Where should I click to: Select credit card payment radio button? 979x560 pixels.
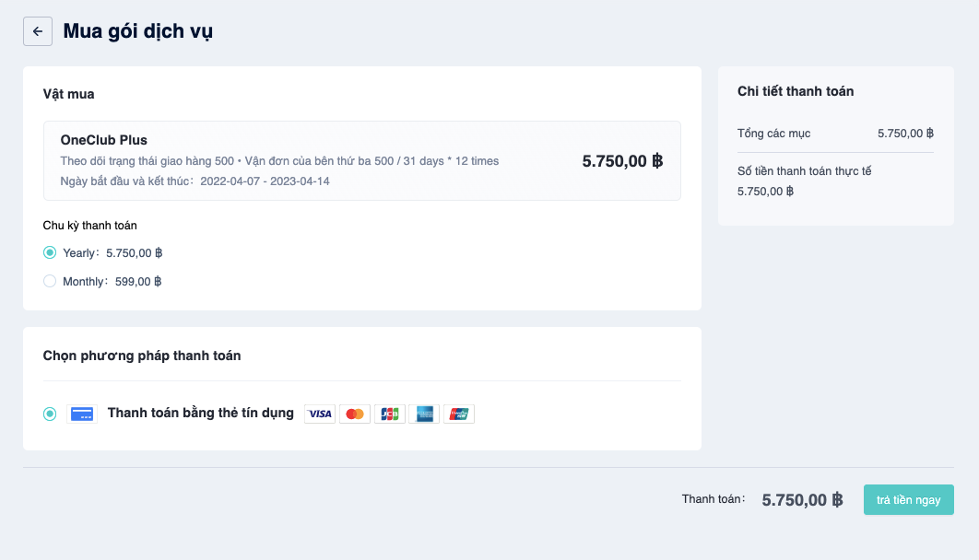click(50, 414)
